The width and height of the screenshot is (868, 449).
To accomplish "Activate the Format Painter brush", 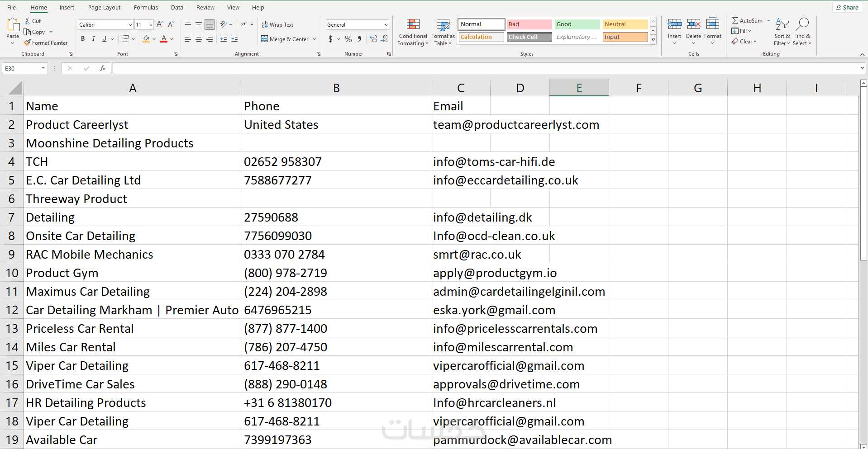I will 28,43.
